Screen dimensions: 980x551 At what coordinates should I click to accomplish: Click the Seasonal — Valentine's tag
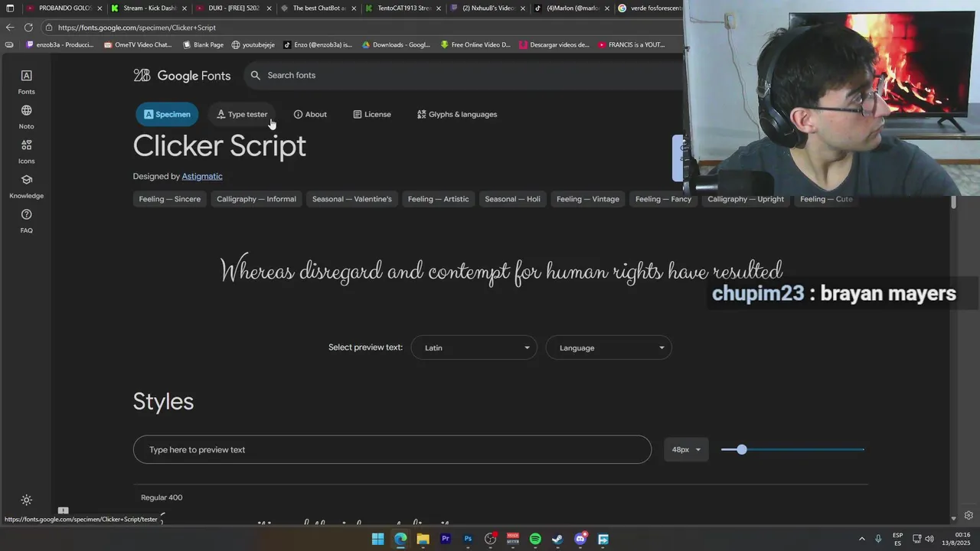pos(352,199)
